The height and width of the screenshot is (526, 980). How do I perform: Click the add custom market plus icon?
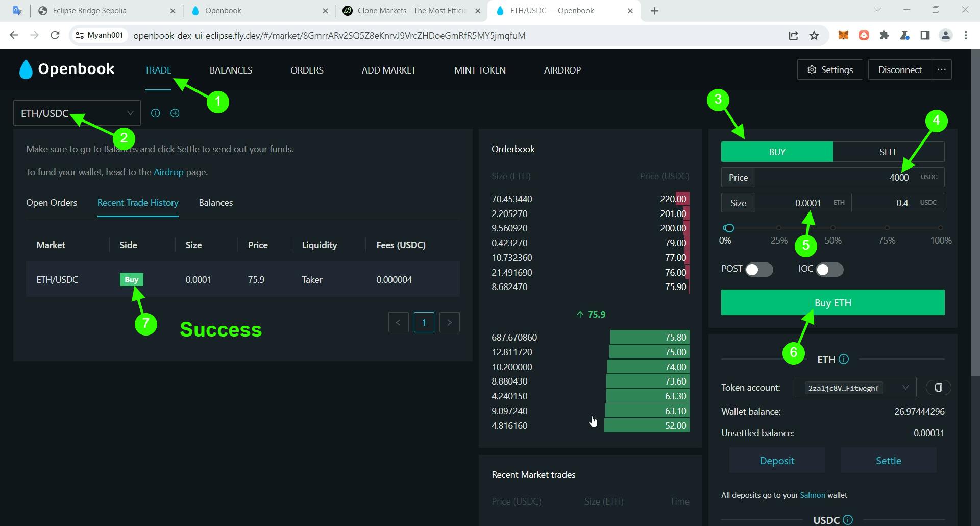pyautogui.click(x=175, y=113)
